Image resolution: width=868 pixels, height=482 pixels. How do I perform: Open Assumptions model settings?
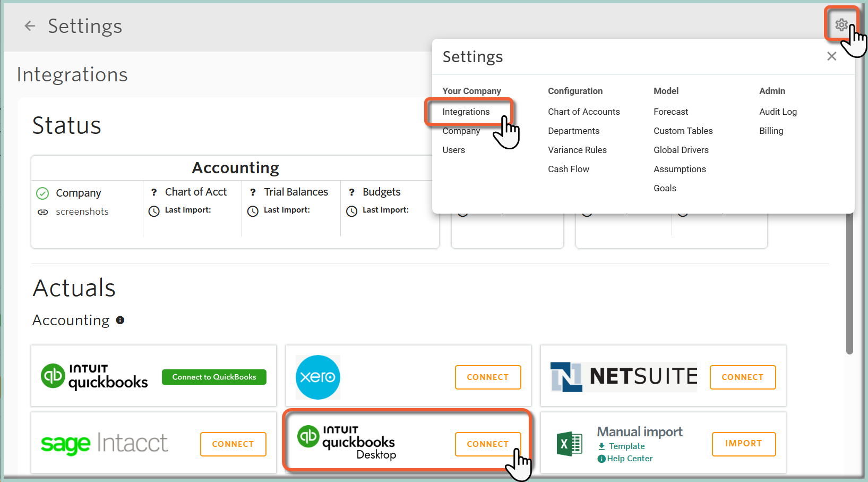pos(680,169)
